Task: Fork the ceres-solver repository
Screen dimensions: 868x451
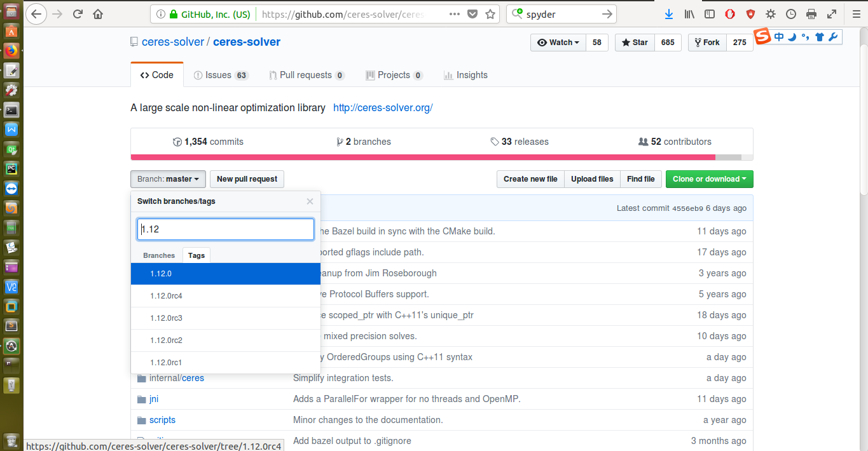Action: 707,43
